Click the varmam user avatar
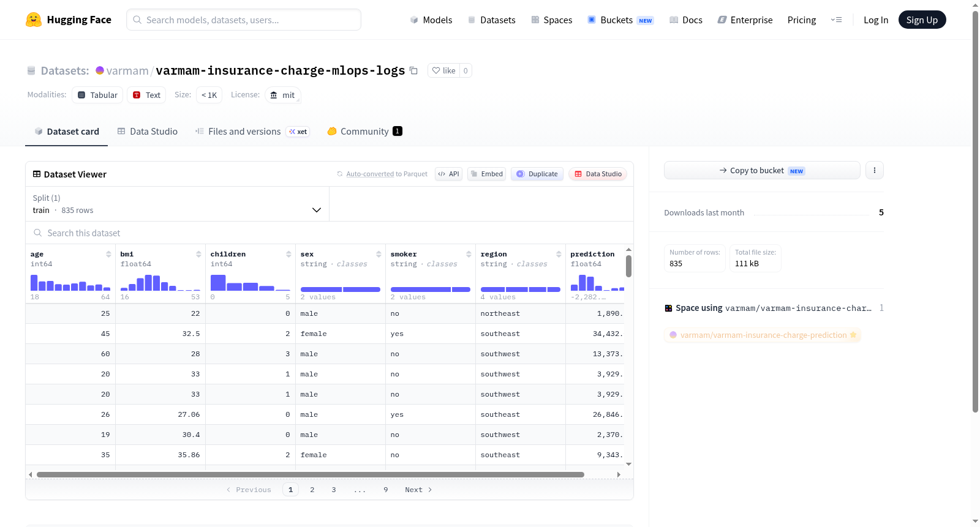980x527 pixels. (x=100, y=70)
